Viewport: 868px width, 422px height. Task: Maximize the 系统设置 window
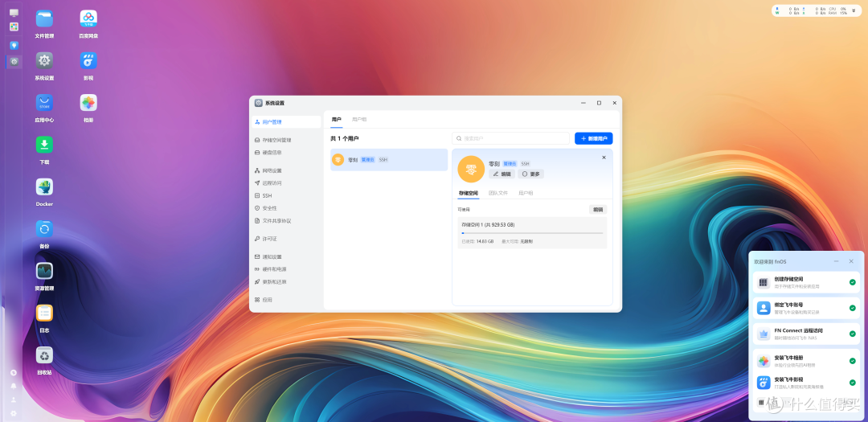pyautogui.click(x=599, y=103)
